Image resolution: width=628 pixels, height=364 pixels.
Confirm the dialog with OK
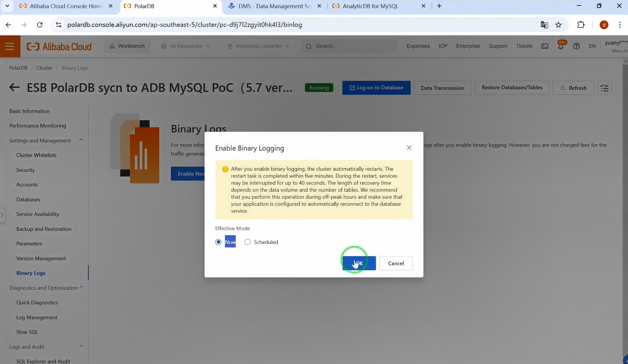[x=359, y=263]
